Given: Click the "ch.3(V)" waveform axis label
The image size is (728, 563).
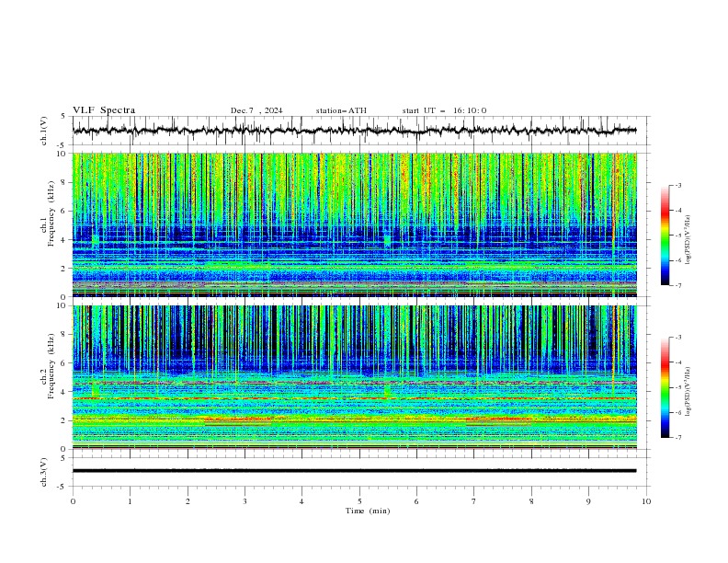Looking at the screenshot, I should [44, 472].
